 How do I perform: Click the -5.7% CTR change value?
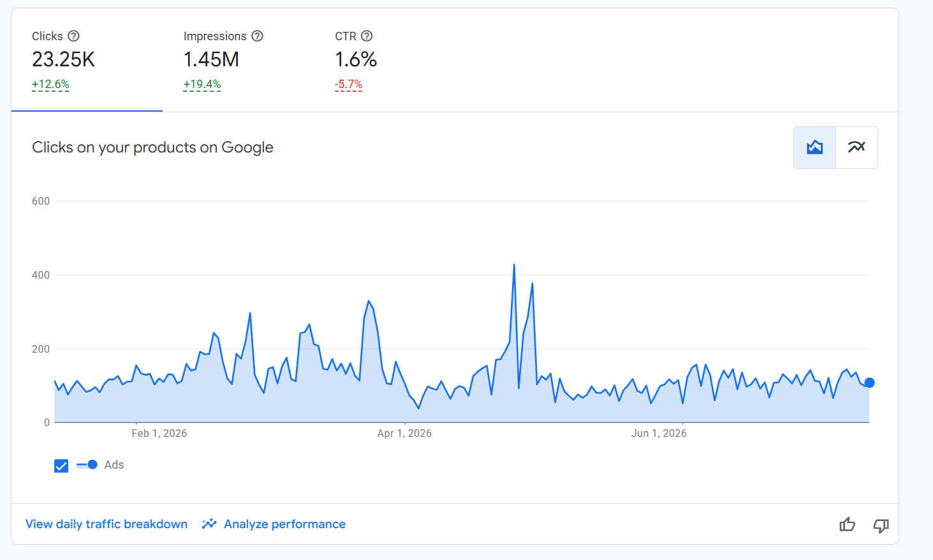(349, 84)
